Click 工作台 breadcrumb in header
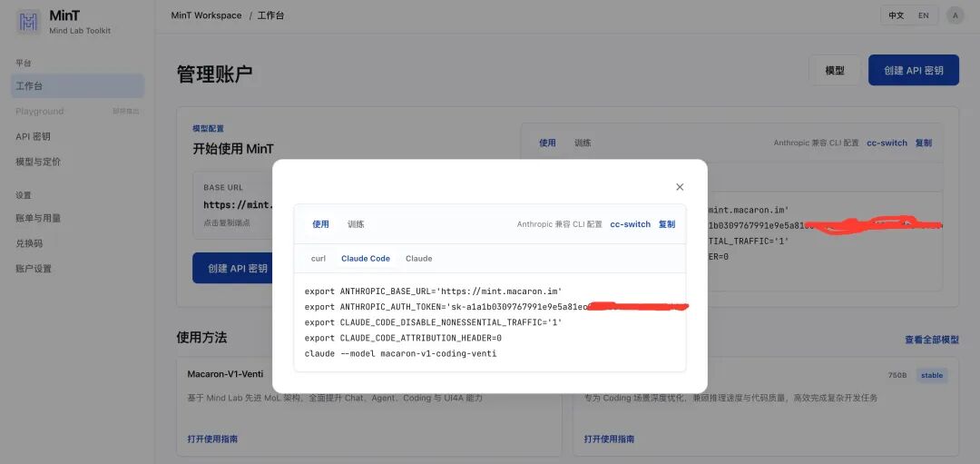 click(x=270, y=15)
